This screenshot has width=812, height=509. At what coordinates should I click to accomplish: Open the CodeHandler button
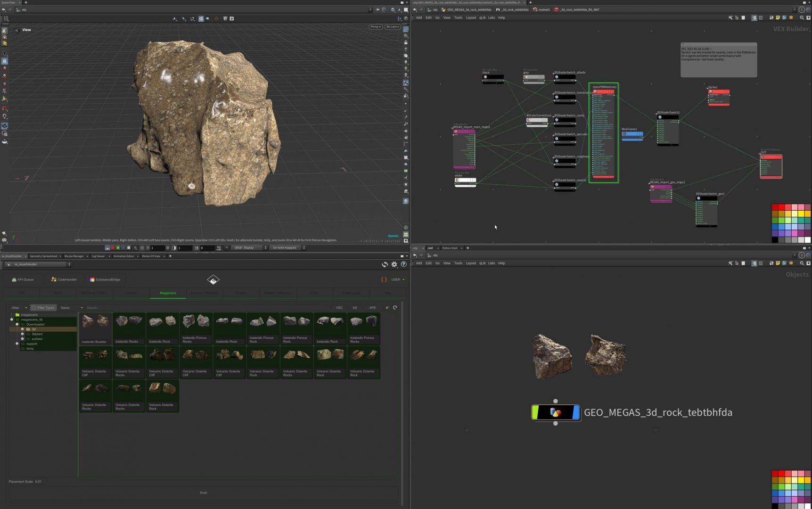pos(64,279)
